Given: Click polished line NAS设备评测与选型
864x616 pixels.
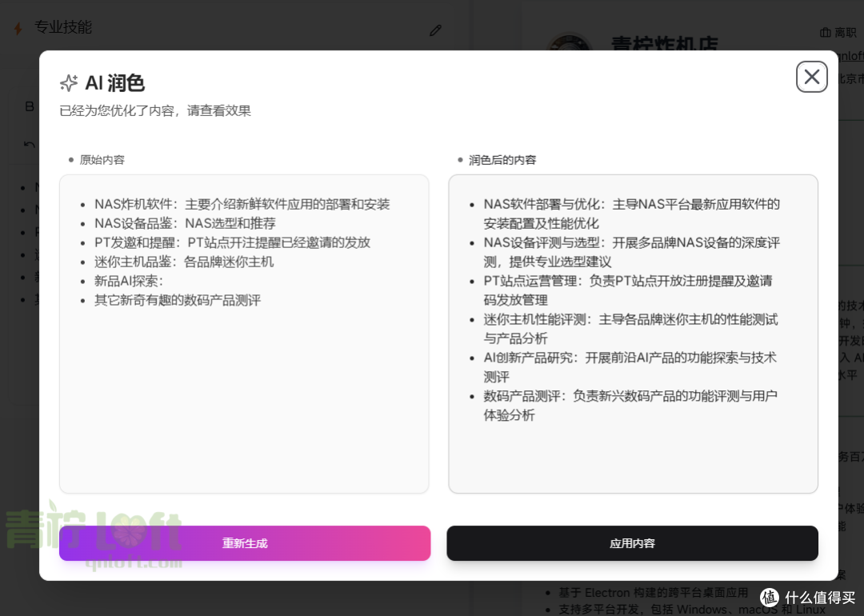Looking at the screenshot, I should (631, 252).
